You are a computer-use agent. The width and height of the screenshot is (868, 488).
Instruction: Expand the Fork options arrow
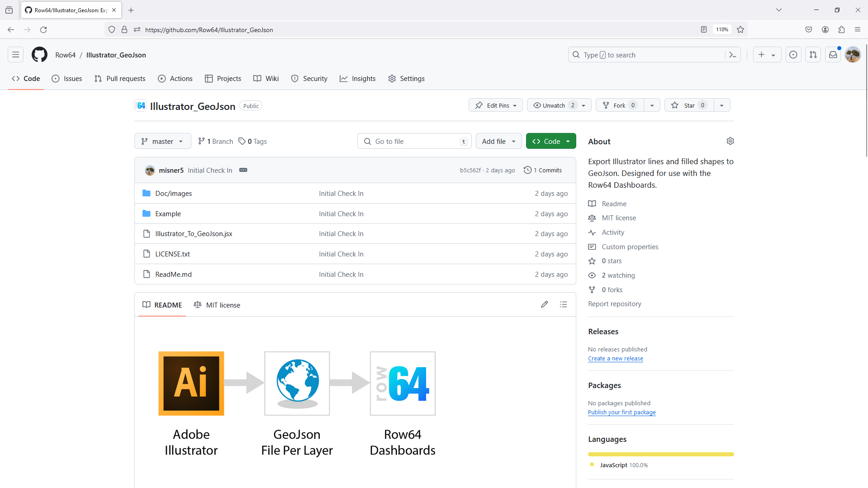coord(652,105)
